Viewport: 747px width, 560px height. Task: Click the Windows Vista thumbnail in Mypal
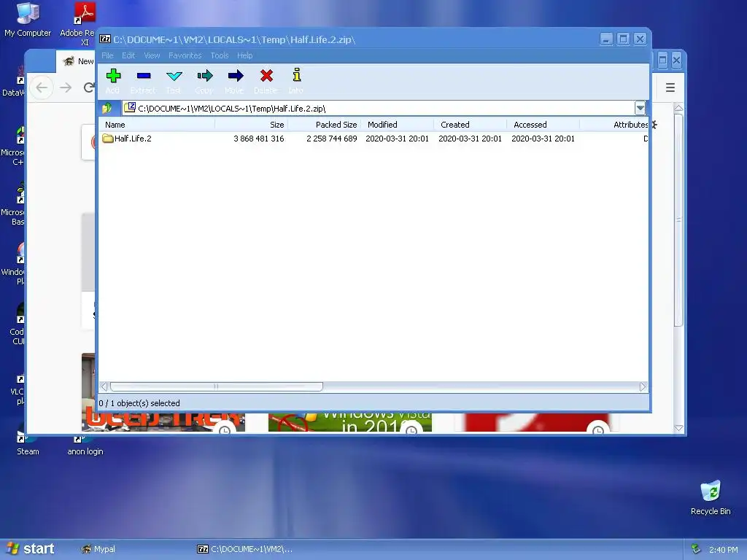tap(350, 422)
